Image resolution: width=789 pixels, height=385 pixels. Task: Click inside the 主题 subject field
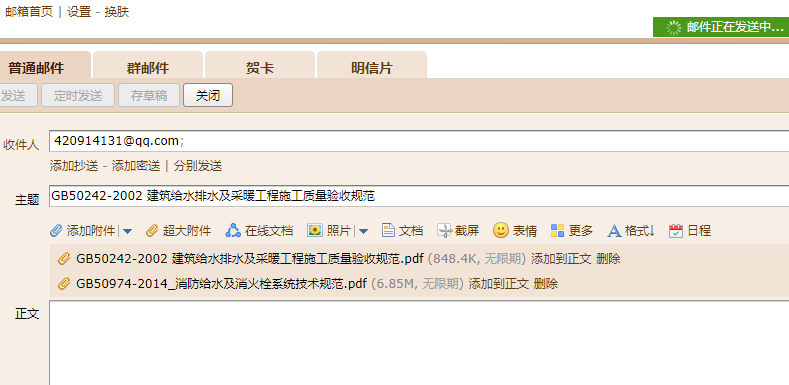419,196
